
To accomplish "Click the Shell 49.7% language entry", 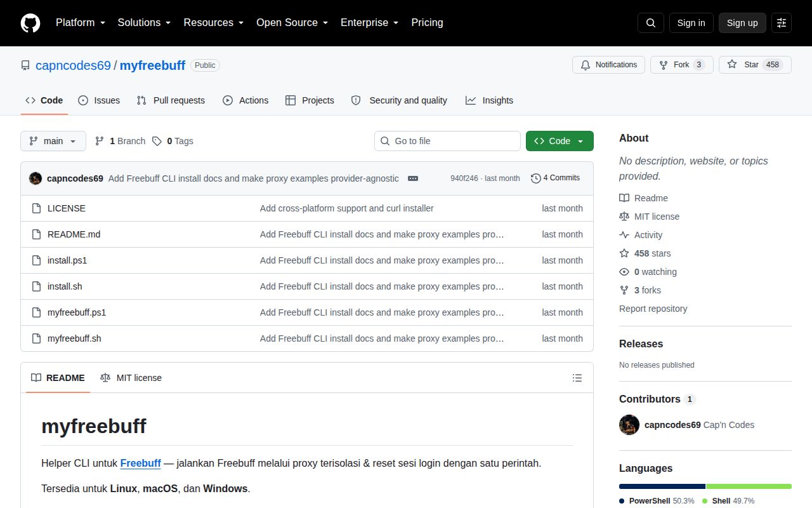I will tap(728, 501).
